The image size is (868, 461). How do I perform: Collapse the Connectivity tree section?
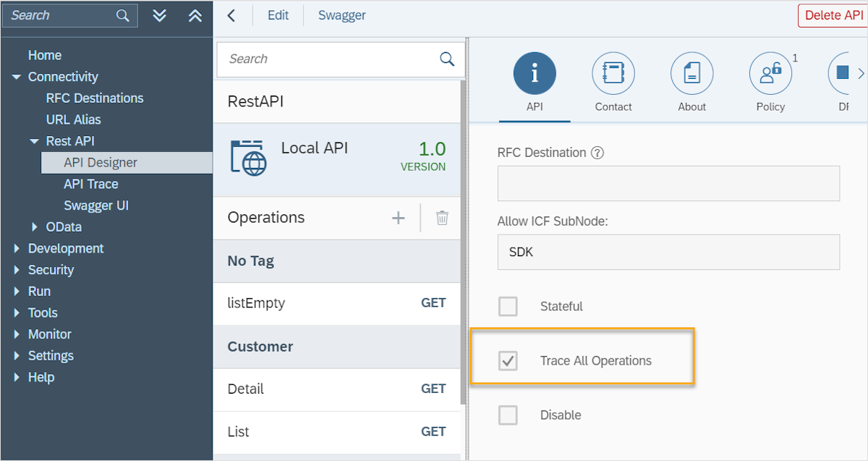point(17,76)
